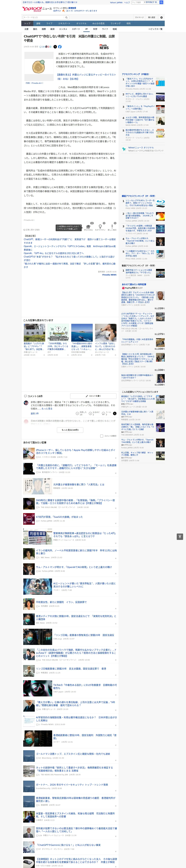
Task: Click the back-to-top arrow button
Action: click(x=180, y=537)
